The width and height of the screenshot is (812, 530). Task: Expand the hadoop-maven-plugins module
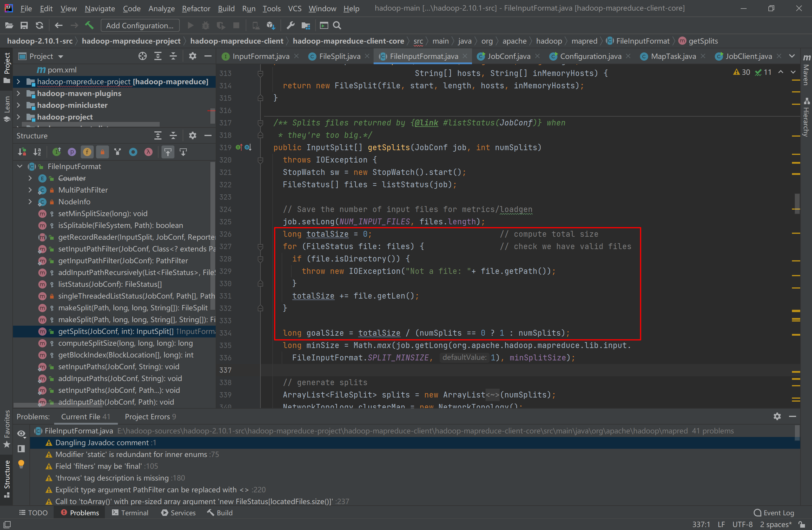pos(19,93)
